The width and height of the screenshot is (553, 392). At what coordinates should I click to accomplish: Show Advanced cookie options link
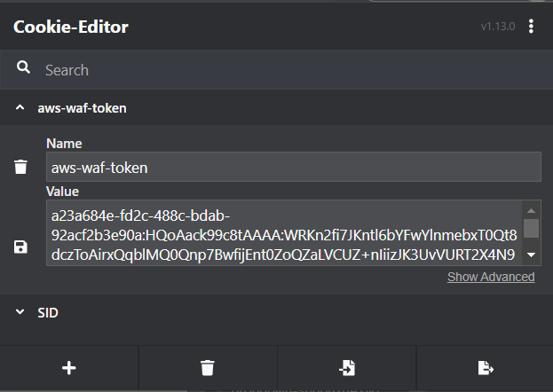click(491, 277)
